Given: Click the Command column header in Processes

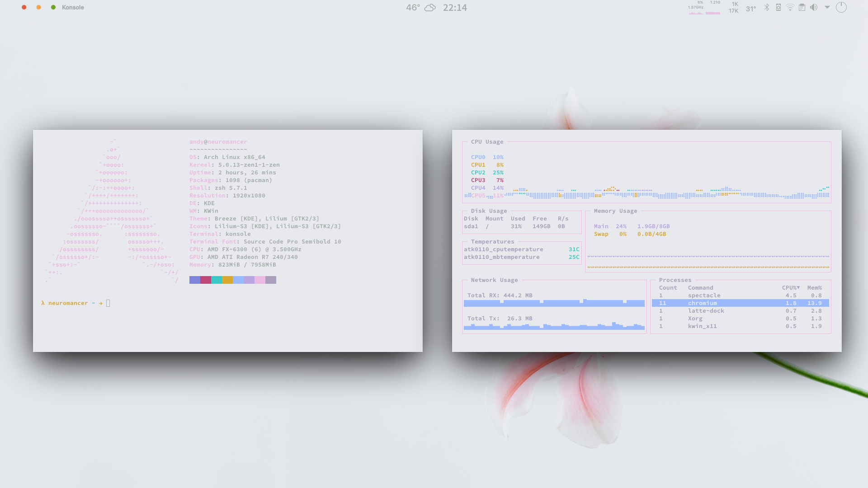Looking at the screenshot, I should 701,288.
